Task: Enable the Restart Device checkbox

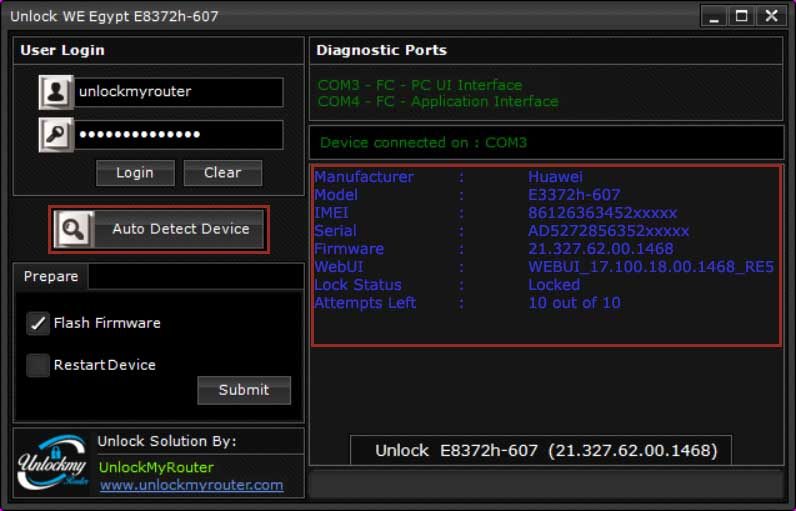Action: coord(38,365)
